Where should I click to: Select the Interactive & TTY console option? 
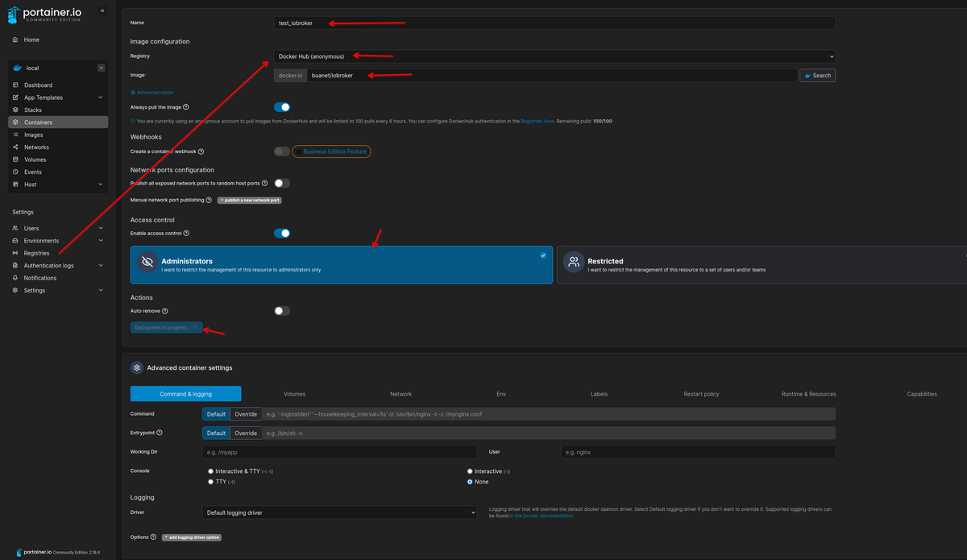[x=211, y=471]
